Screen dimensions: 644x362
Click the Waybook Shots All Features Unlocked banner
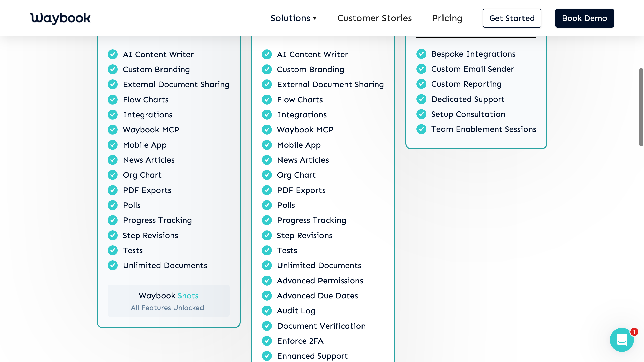point(169,301)
